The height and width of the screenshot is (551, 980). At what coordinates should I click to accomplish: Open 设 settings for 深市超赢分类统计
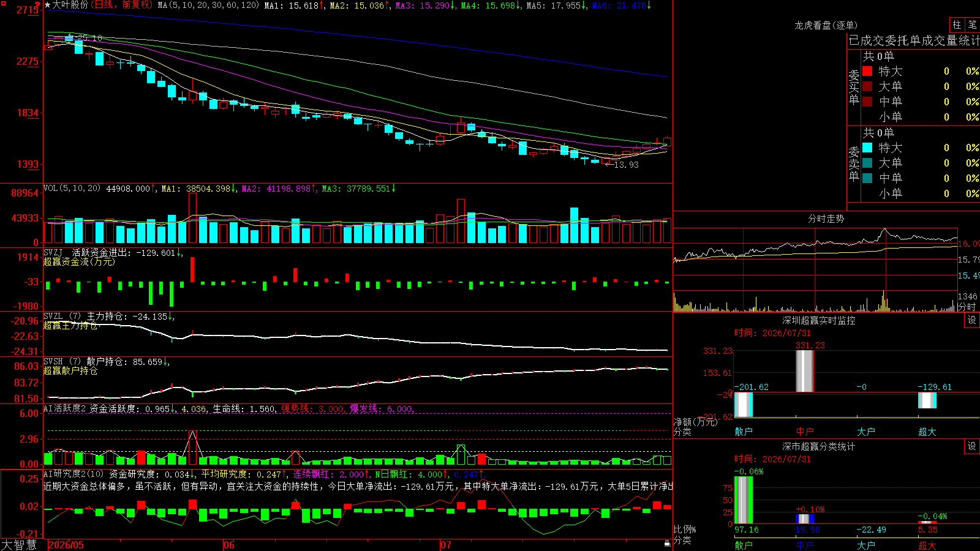(972, 446)
